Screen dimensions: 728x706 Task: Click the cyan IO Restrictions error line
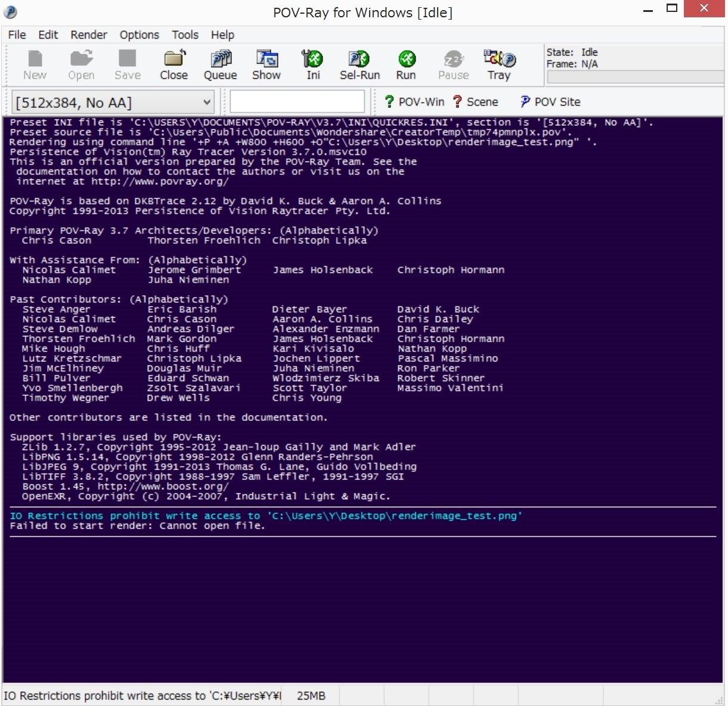[266, 516]
